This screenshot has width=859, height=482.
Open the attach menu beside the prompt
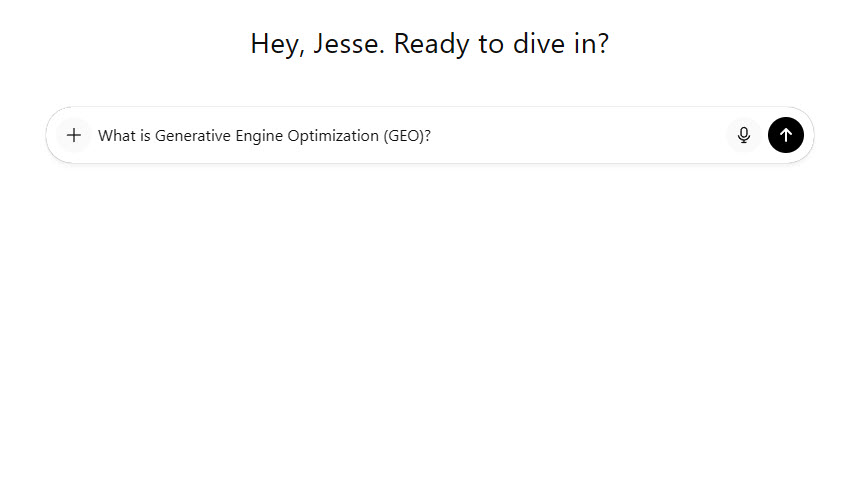click(73, 135)
